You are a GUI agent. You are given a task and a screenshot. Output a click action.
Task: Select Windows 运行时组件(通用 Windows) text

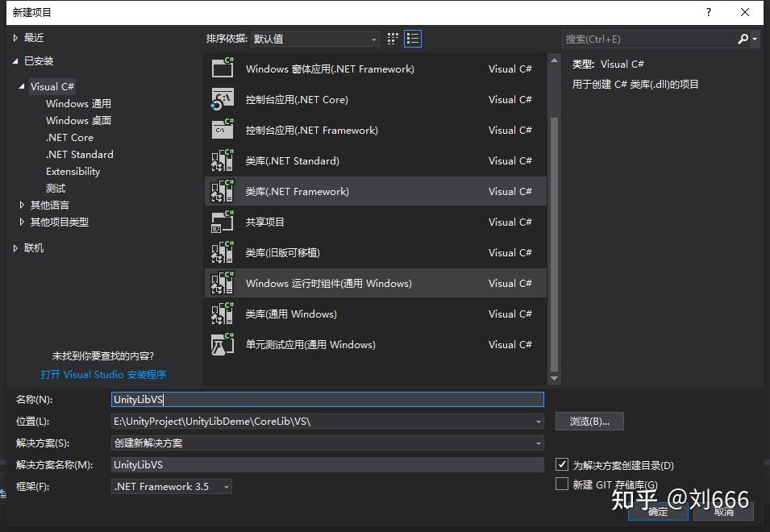pyautogui.click(x=328, y=283)
